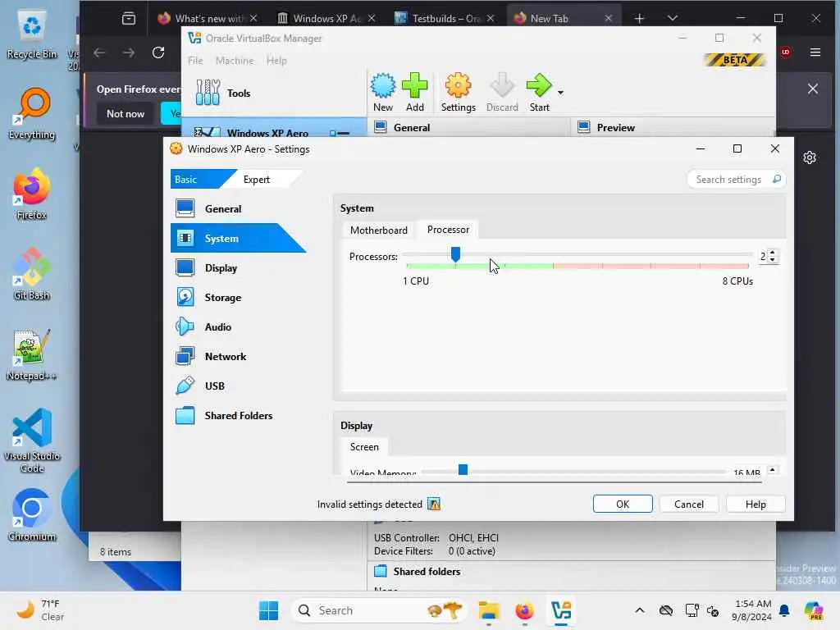Image resolution: width=840 pixels, height=630 pixels.
Task: Open Visual Studio Code desktop shortcut
Action: tap(32, 441)
